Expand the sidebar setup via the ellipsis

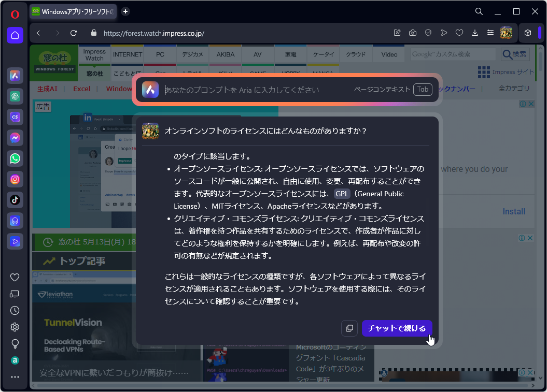(x=15, y=376)
